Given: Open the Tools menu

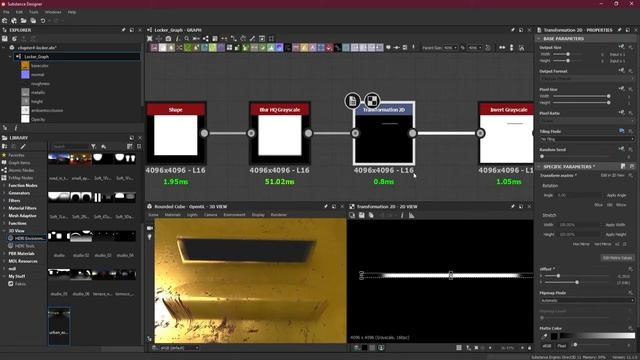Looking at the screenshot, I should pos(33,12).
